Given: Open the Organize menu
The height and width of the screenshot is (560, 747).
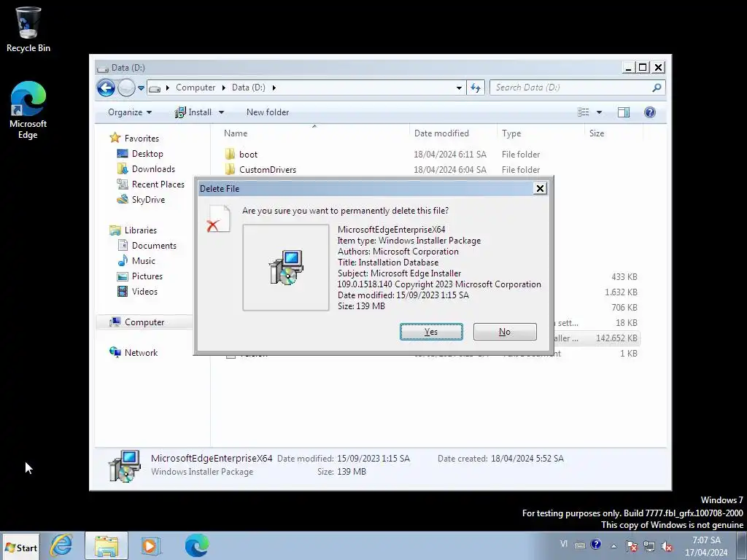Looking at the screenshot, I should click(130, 112).
